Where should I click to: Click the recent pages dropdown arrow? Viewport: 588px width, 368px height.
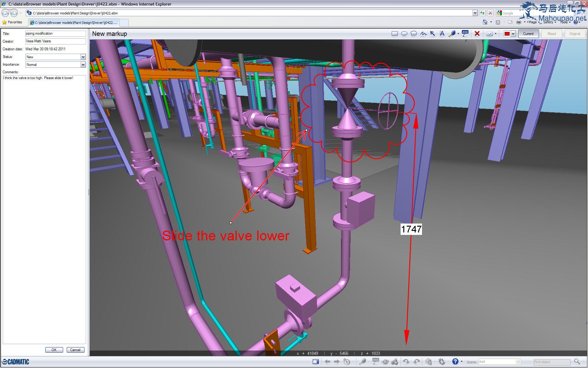tap(21, 13)
